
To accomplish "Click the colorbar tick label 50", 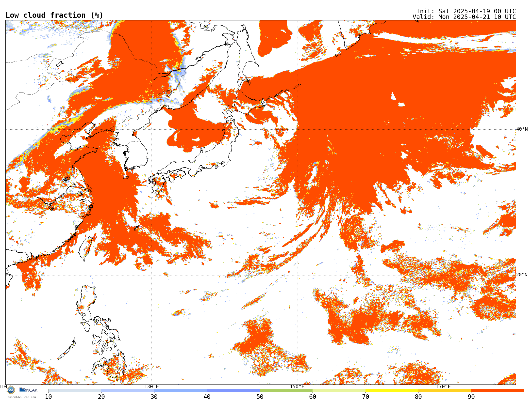I will coord(260,397).
